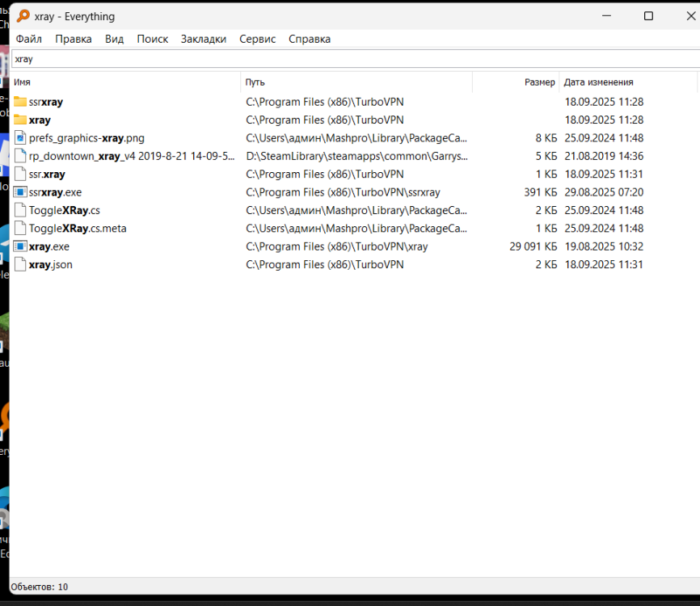The image size is (700, 606).
Task: Click the ssrxray folder icon
Action: click(20, 102)
